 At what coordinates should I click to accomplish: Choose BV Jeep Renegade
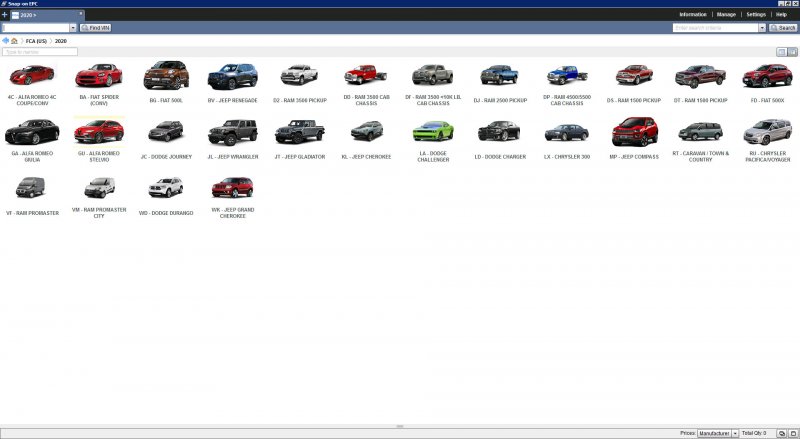(233, 82)
